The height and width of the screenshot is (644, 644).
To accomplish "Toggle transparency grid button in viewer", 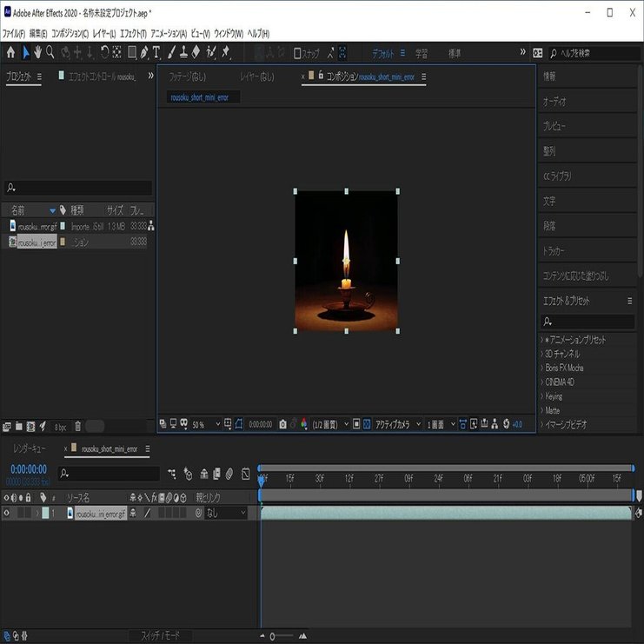I will pyautogui.click(x=367, y=424).
